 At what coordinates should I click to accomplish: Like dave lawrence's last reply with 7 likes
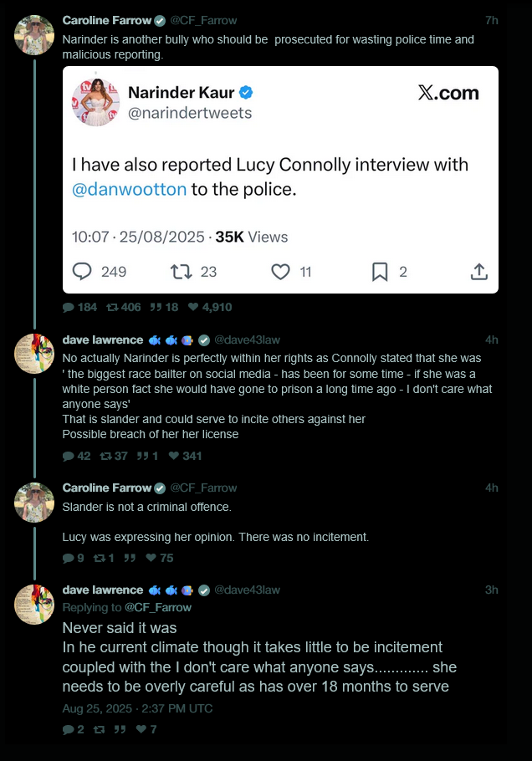click(x=146, y=729)
